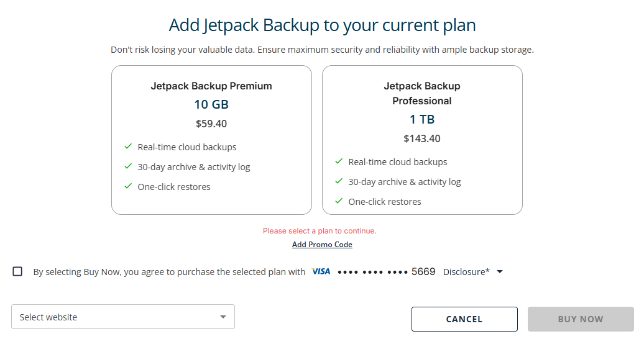Screen dimensions: 644x339
Task: Click the $59.40 Premium price
Action: (x=211, y=124)
